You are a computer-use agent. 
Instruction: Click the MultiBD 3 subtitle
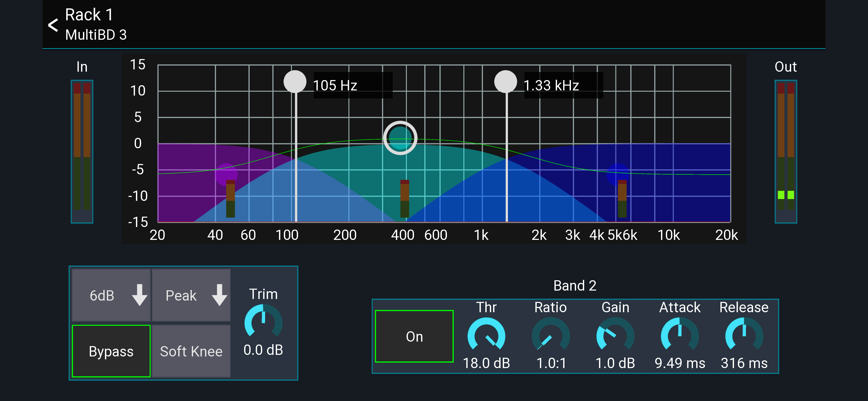[x=96, y=35]
